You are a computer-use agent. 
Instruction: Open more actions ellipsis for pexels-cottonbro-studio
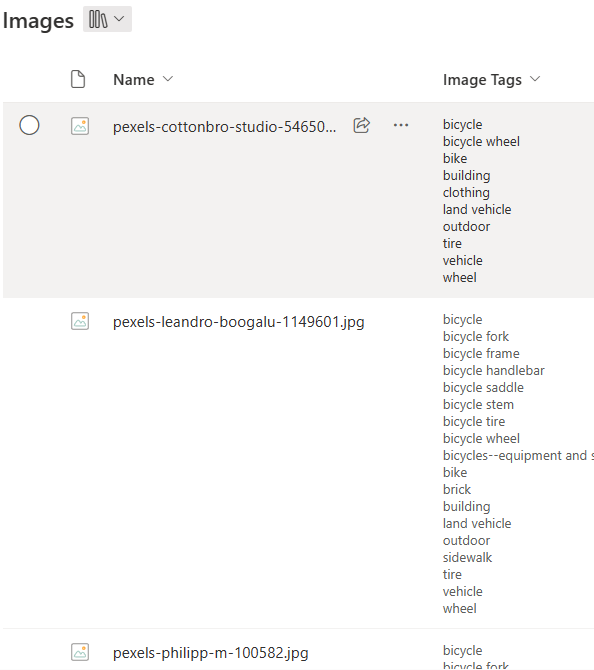point(401,125)
